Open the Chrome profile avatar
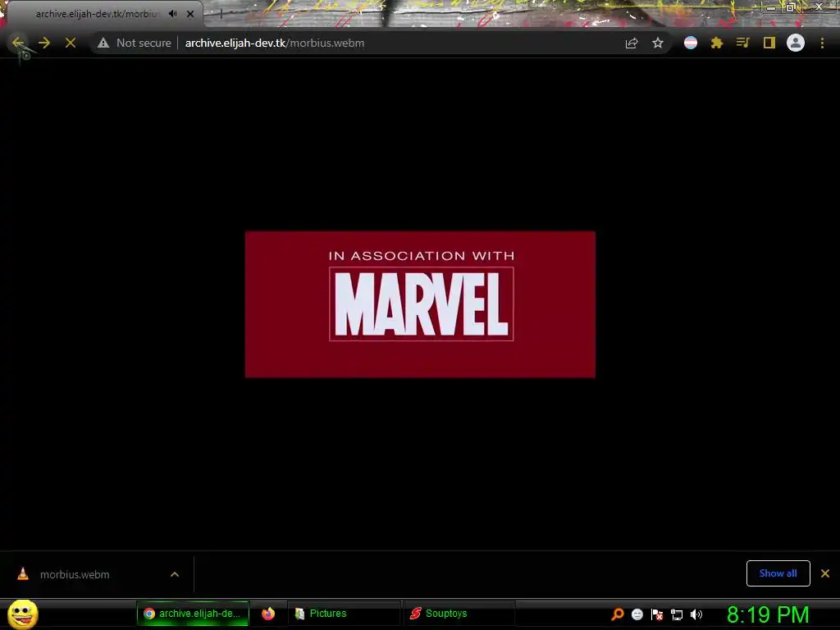Viewport: 840px width, 630px height. point(796,43)
